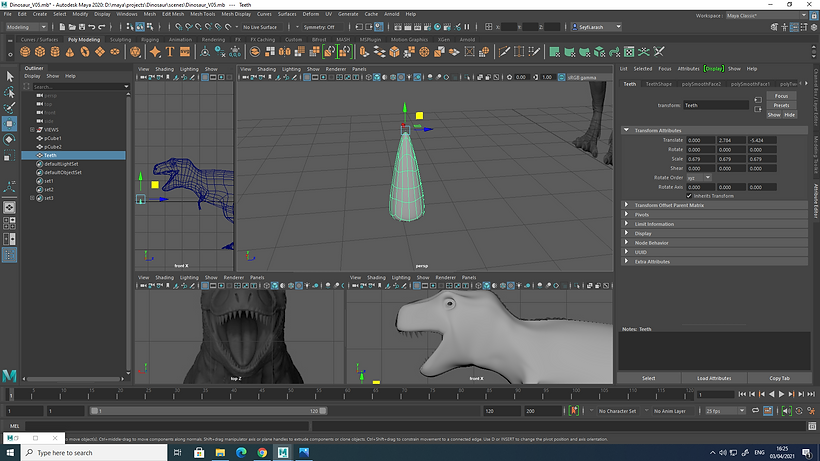The height and width of the screenshot is (461, 820).
Task: Click the Extrude shelf icon
Action: pyautogui.click(x=364, y=52)
